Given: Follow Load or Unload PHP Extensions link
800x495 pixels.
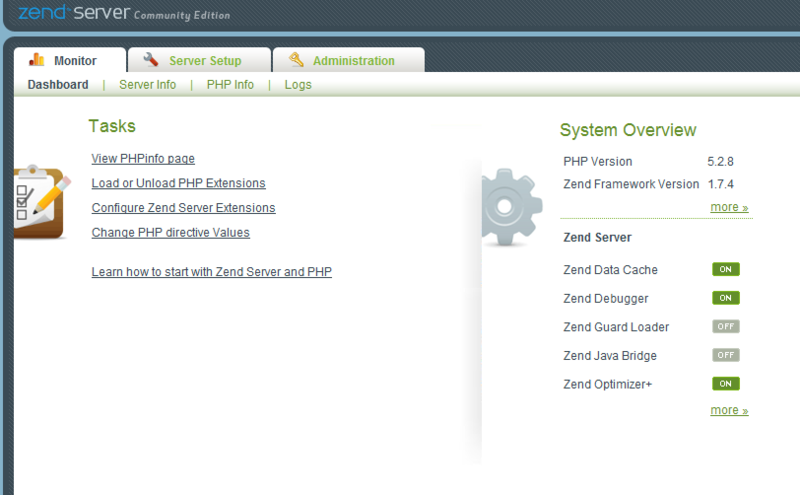Looking at the screenshot, I should tap(179, 183).
